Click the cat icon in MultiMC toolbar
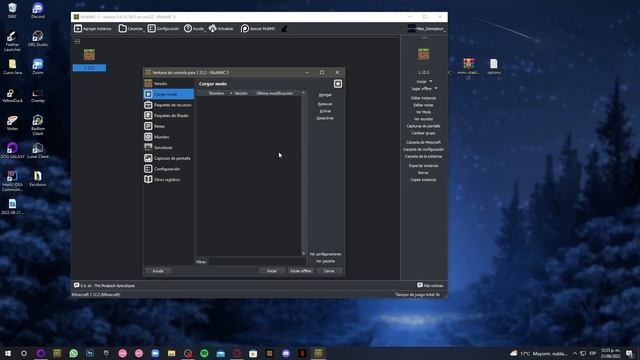 point(284,29)
